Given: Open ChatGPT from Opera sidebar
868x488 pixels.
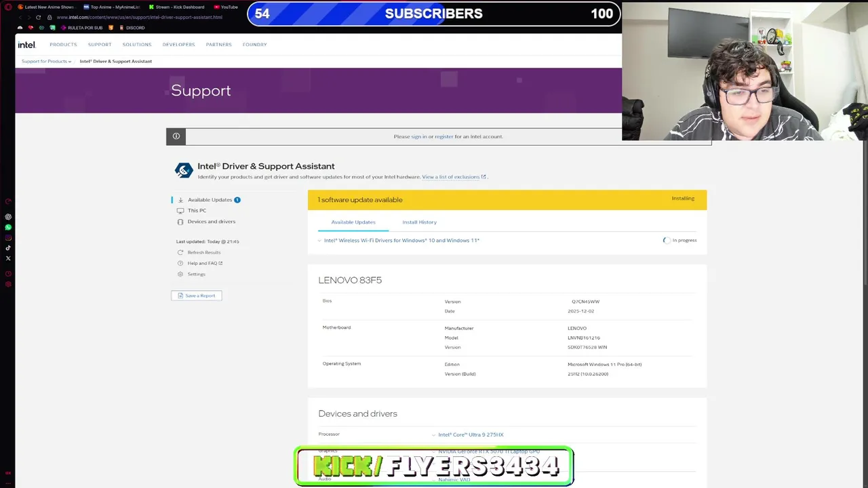Looking at the screenshot, I should pos(8,217).
